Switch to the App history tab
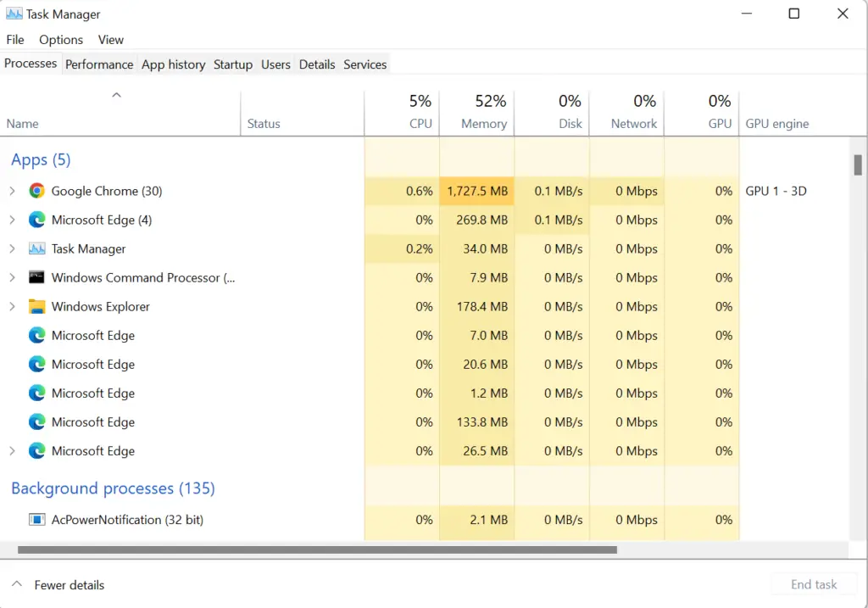868x608 pixels. (173, 64)
